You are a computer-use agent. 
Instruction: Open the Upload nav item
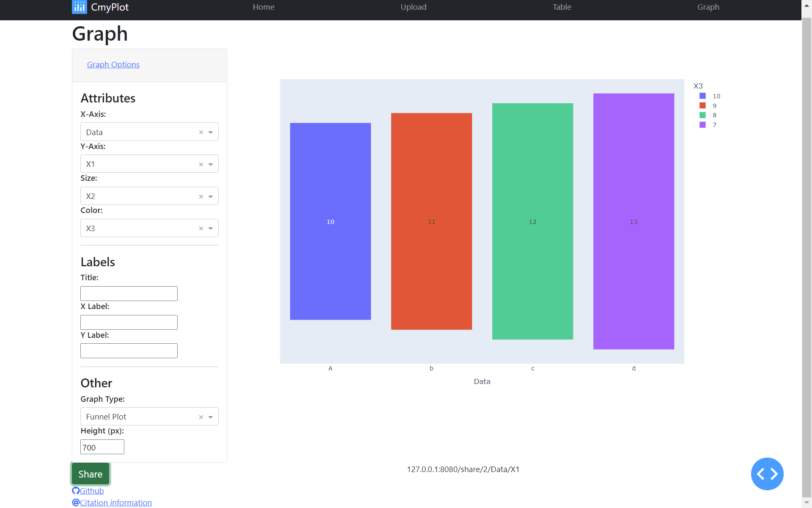tap(413, 7)
